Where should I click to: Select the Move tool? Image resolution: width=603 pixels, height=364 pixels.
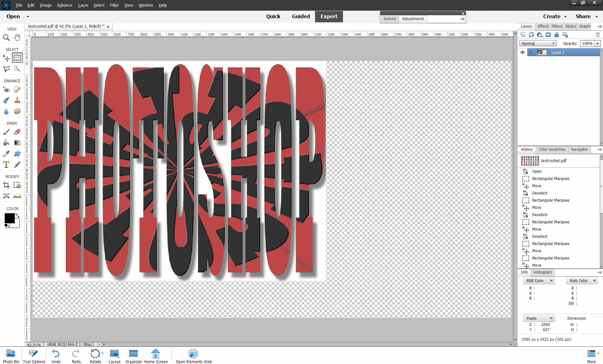6,58
